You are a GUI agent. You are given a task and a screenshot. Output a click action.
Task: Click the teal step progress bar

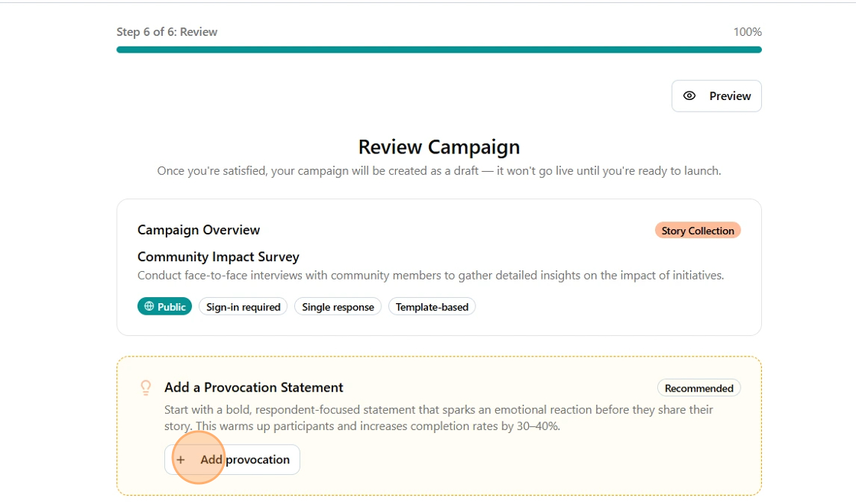[x=439, y=50]
